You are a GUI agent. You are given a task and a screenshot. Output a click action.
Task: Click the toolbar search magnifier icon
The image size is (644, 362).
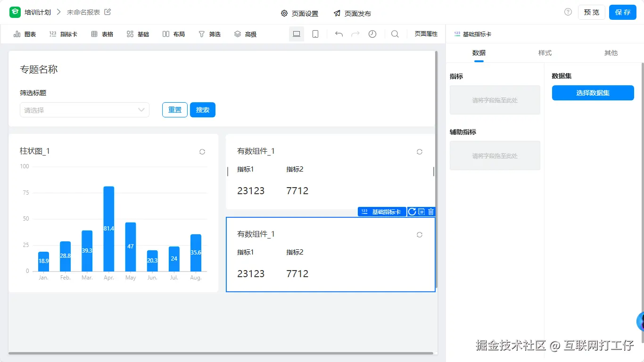395,34
